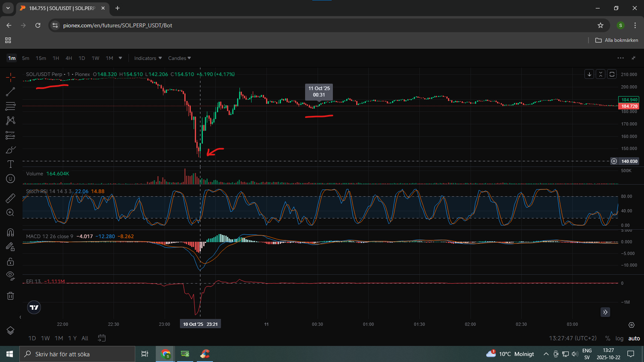Select the 15m timeframe

click(41, 58)
